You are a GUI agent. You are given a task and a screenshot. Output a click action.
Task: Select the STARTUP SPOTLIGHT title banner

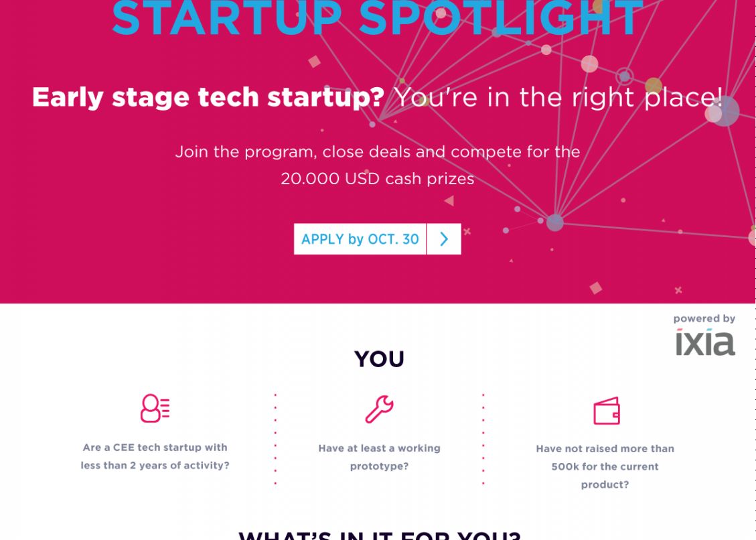pos(377,17)
